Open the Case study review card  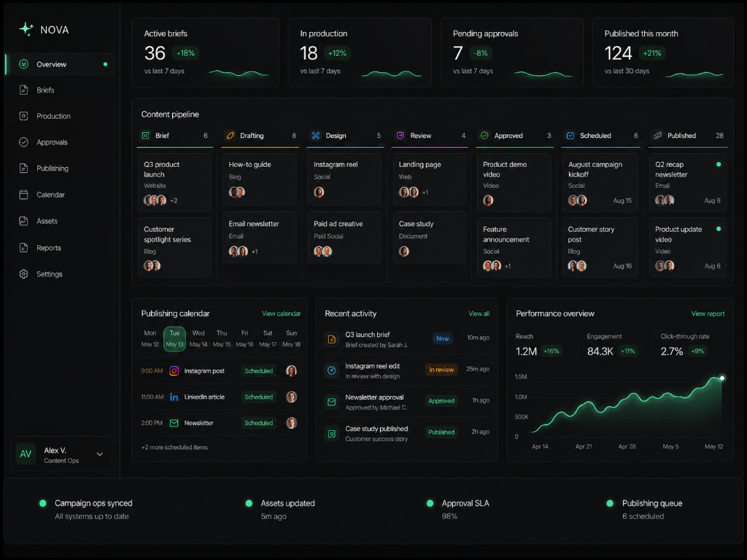coord(429,238)
